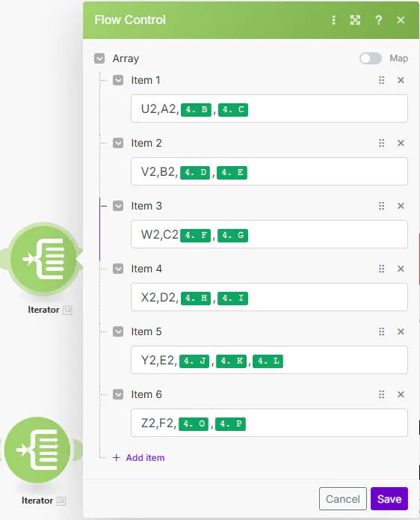Collapse Item 6 with its chevron

[x=118, y=394]
